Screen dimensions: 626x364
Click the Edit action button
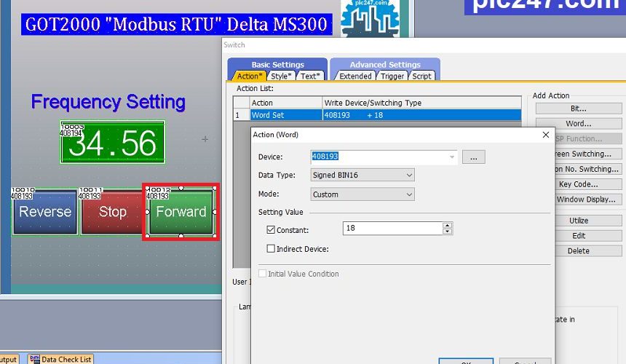pyautogui.click(x=588, y=236)
